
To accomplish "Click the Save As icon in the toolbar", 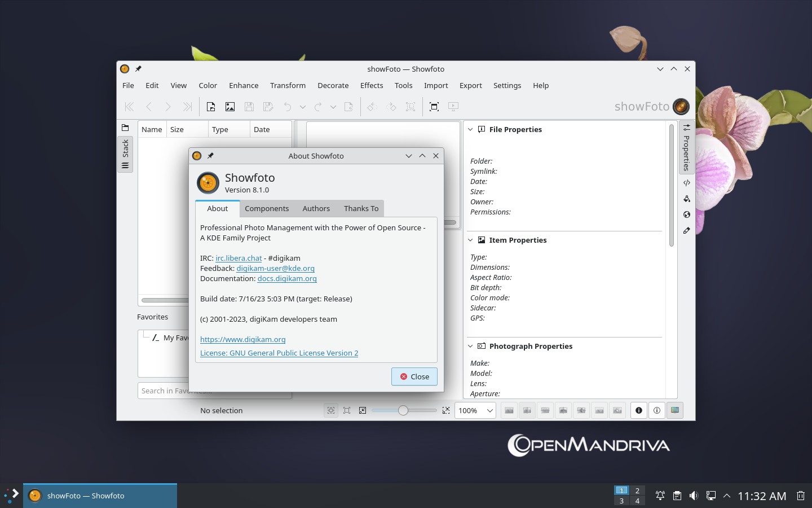I will (268, 107).
